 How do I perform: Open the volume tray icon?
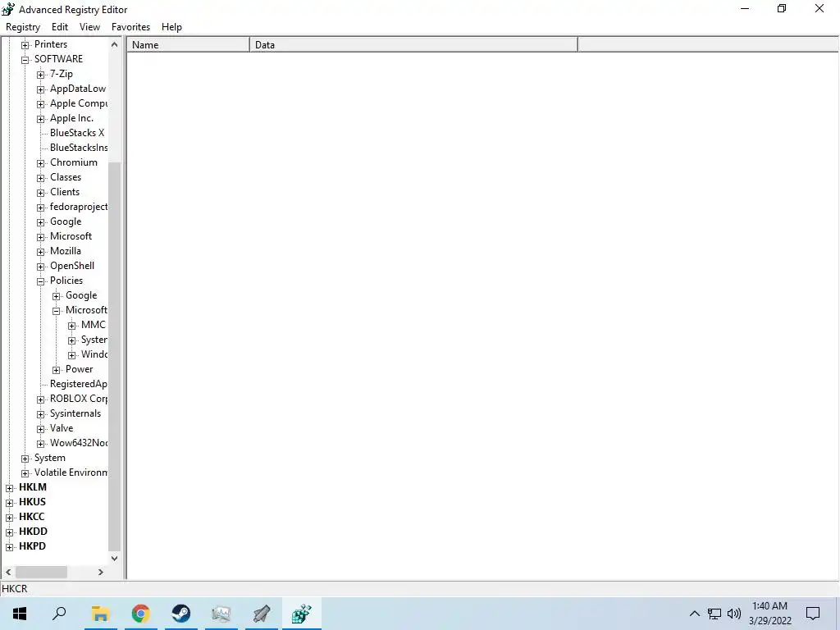734,614
